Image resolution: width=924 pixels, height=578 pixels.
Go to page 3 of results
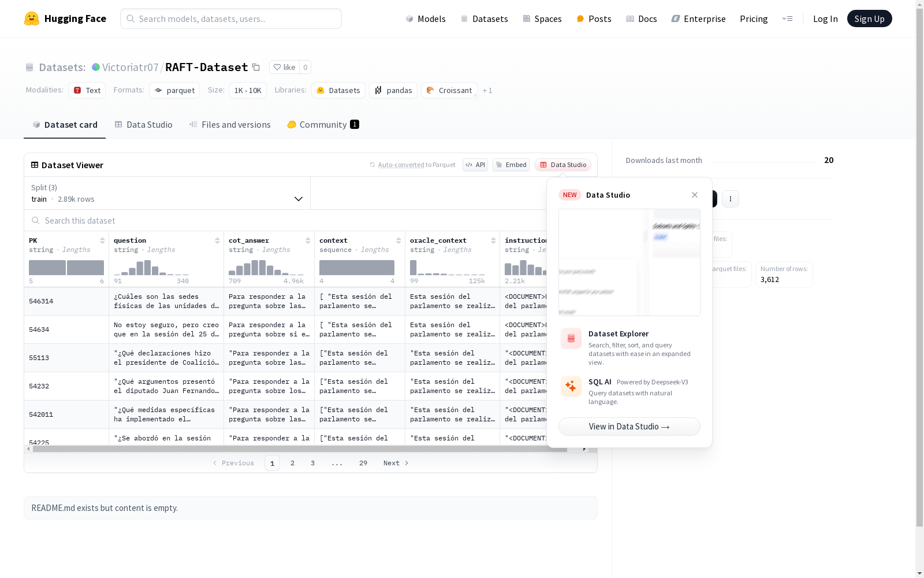tap(313, 463)
